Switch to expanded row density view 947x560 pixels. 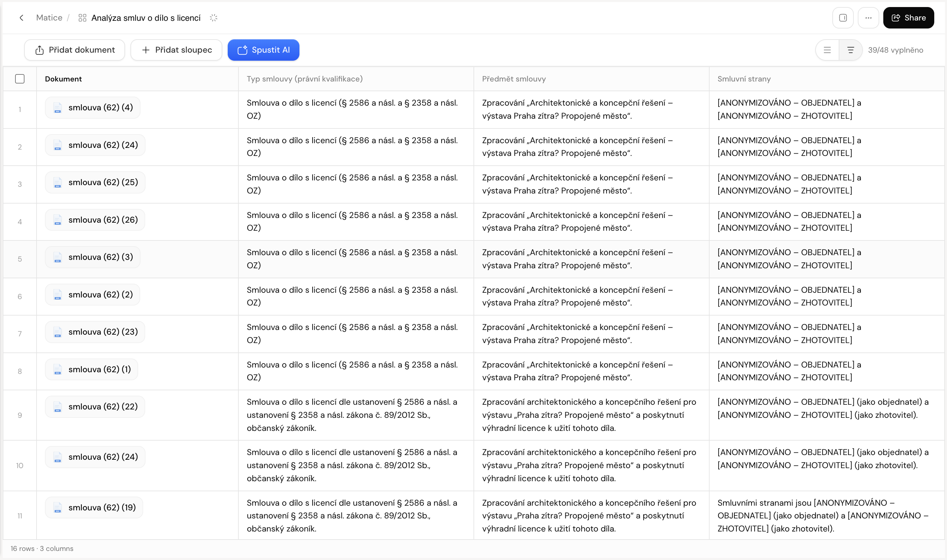tap(850, 50)
